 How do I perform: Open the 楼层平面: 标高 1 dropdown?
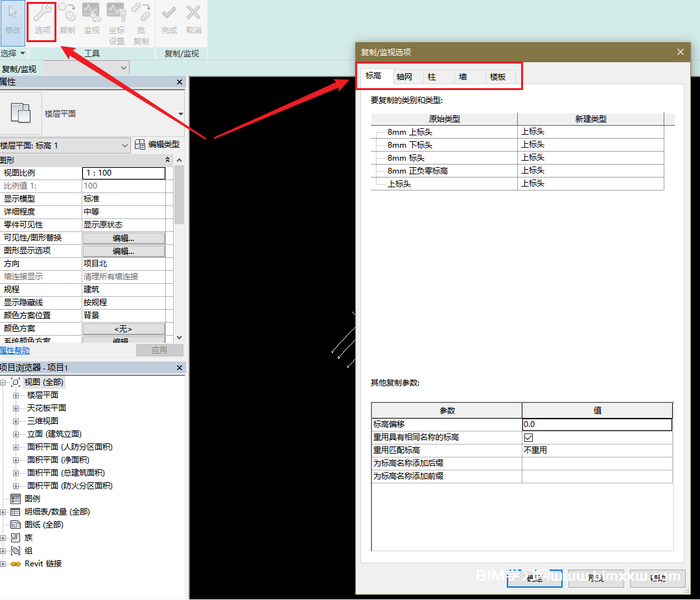pyautogui.click(x=125, y=146)
